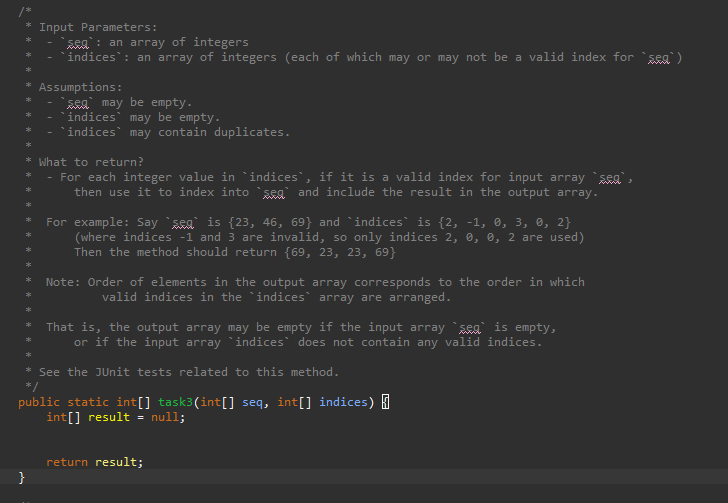Screen dimensions: 728x503
Task: Click the 'seq' parameter in method signature
Action: pos(252,402)
